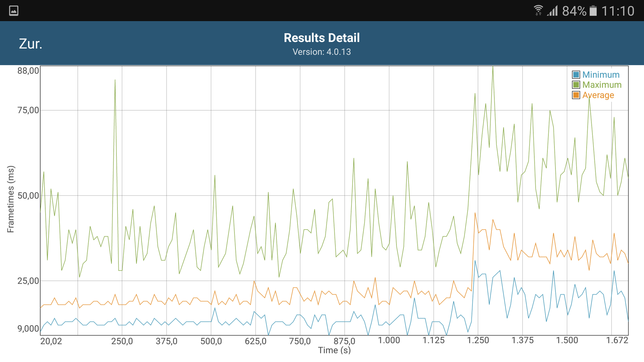644x362 pixels.
Task: Tap the Frametimes (ms) axis label
Action: 11,199
